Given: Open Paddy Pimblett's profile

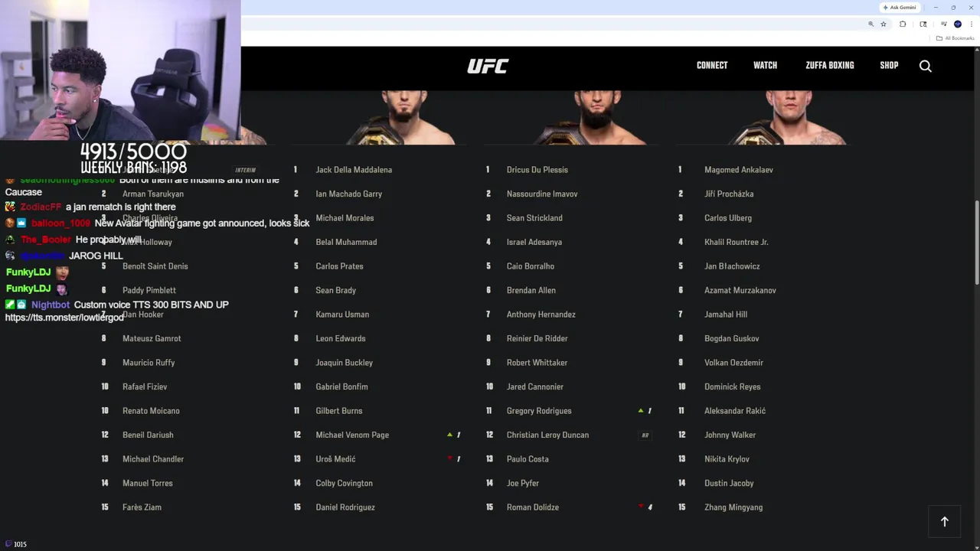Looking at the screenshot, I should pos(149,290).
